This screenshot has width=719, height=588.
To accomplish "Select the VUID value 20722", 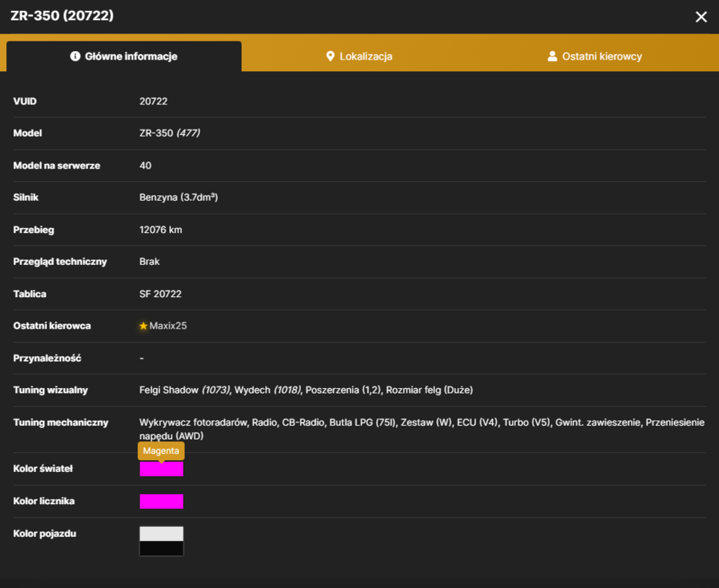I will 154,101.
